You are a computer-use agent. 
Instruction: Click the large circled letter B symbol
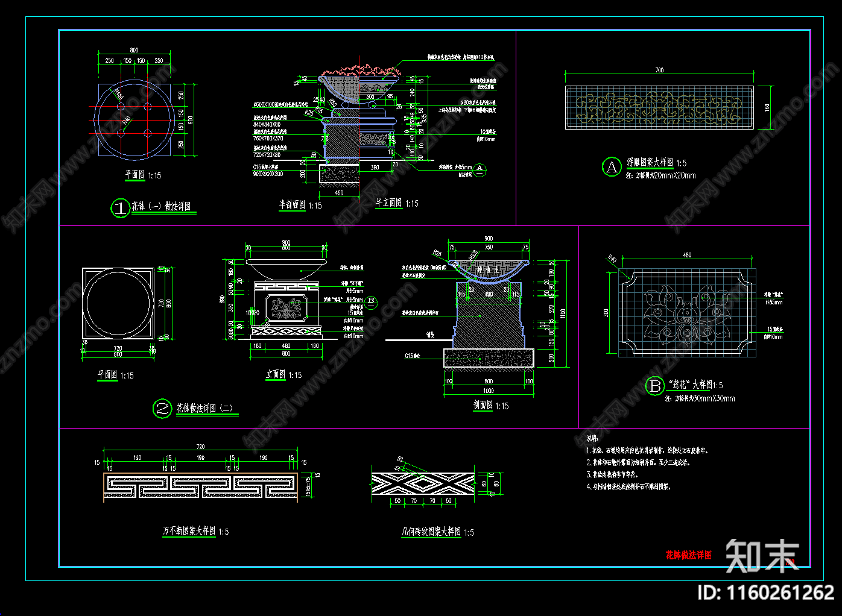pyautogui.click(x=655, y=386)
